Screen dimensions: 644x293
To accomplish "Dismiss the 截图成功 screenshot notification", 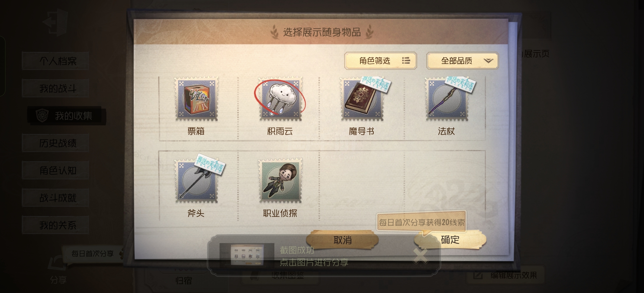I will click(x=420, y=256).
